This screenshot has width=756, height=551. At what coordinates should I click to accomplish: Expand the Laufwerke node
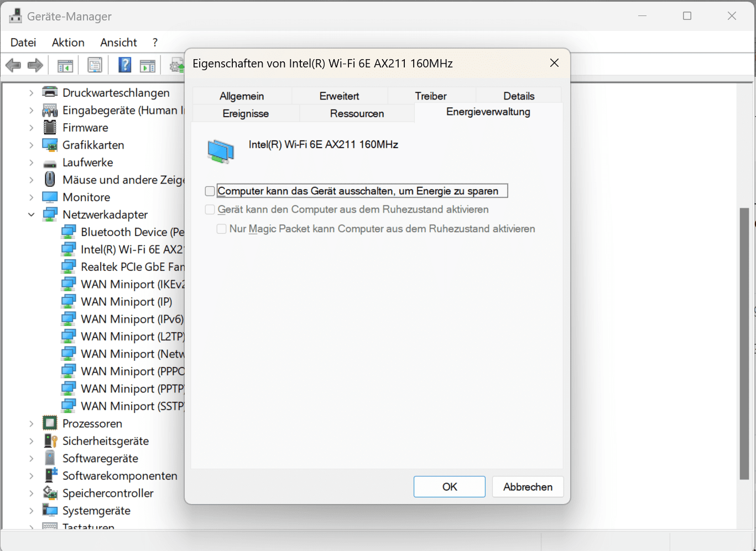click(31, 162)
